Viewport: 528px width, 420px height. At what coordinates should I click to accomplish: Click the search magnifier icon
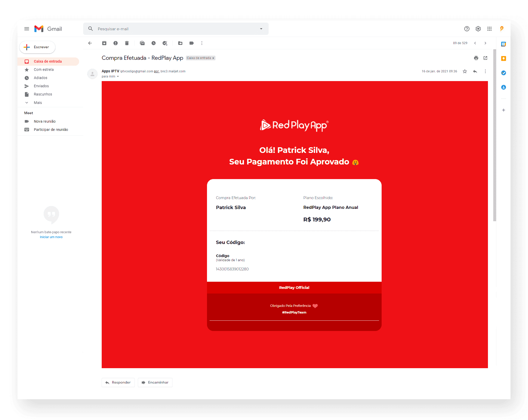(x=90, y=29)
